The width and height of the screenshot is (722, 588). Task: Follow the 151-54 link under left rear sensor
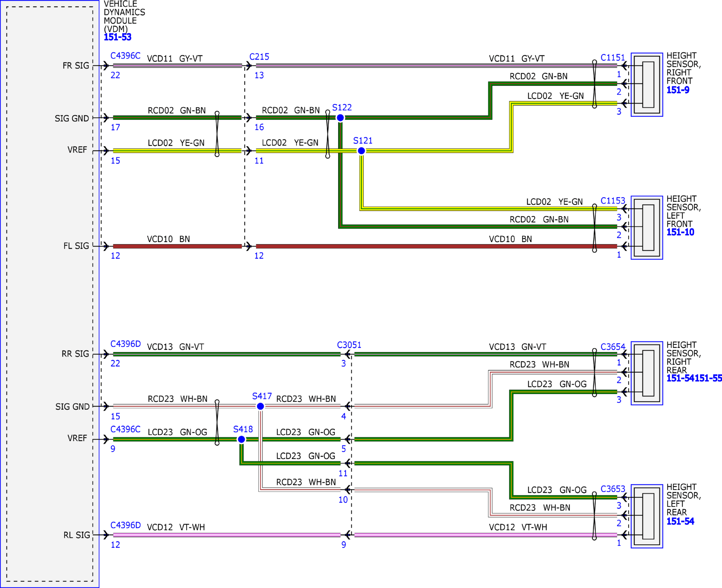[680, 522]
